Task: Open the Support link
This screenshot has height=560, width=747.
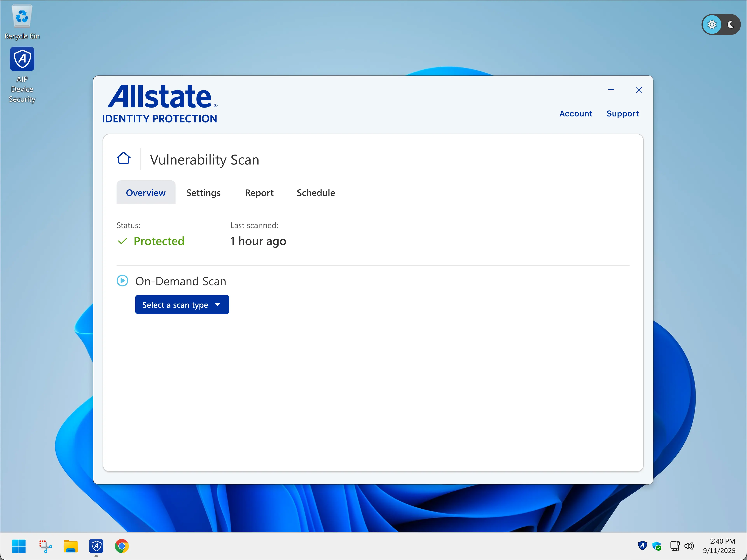Action: (622, 114)
